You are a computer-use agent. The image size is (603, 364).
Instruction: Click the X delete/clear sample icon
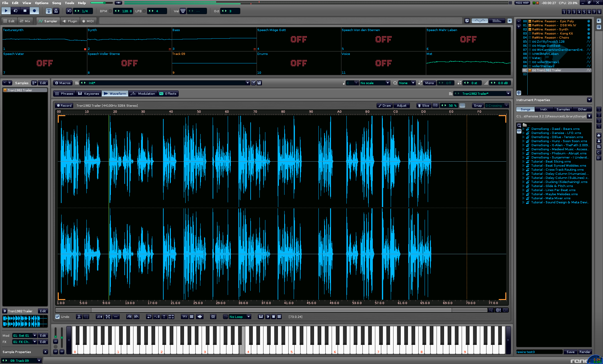(x=213, y=317)
